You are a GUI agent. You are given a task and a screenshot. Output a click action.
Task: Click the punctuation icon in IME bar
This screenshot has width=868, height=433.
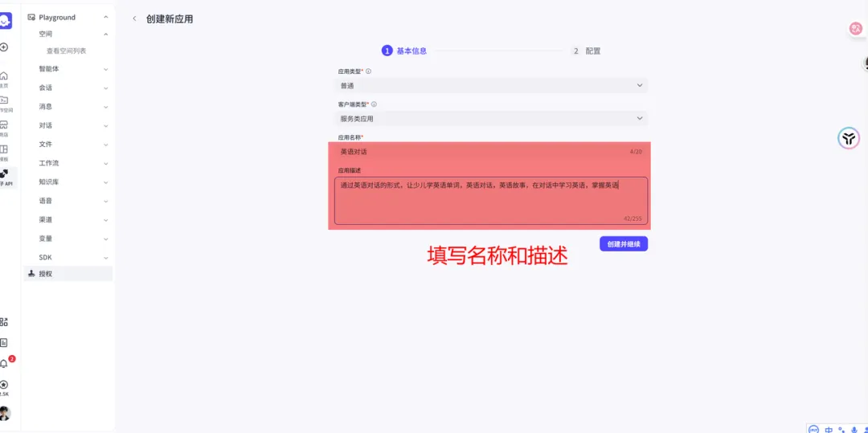coord(841,429)
